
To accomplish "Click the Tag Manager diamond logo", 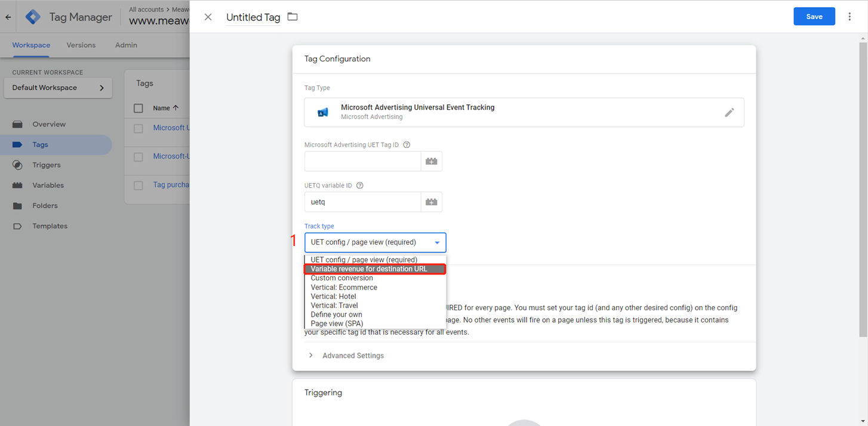I will (33, 17).
